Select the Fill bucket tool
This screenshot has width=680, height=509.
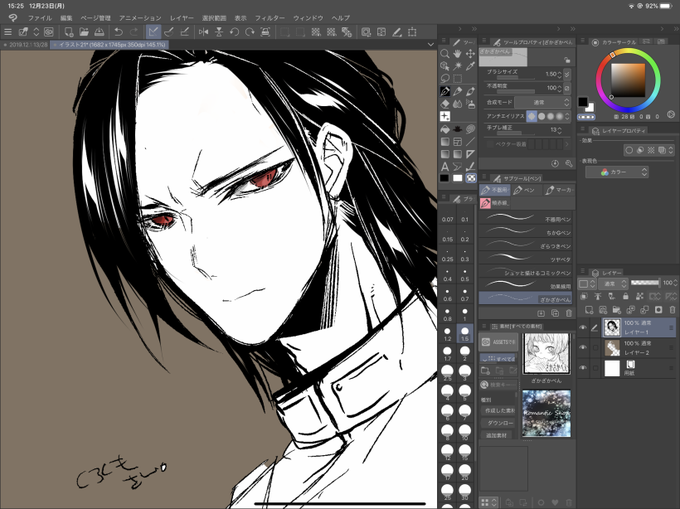tap(445, 129)
